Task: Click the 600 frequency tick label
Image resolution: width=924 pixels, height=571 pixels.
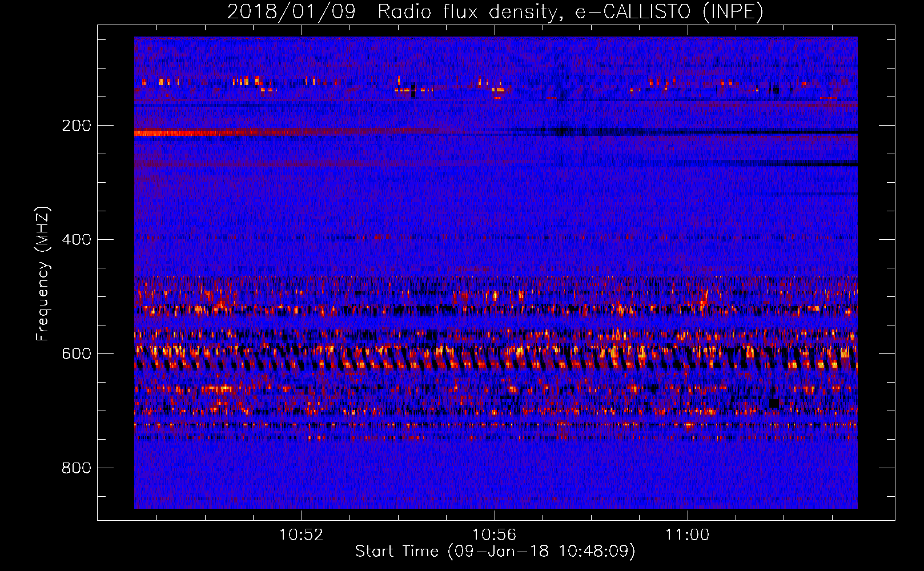Action: (x=77, y=353)
